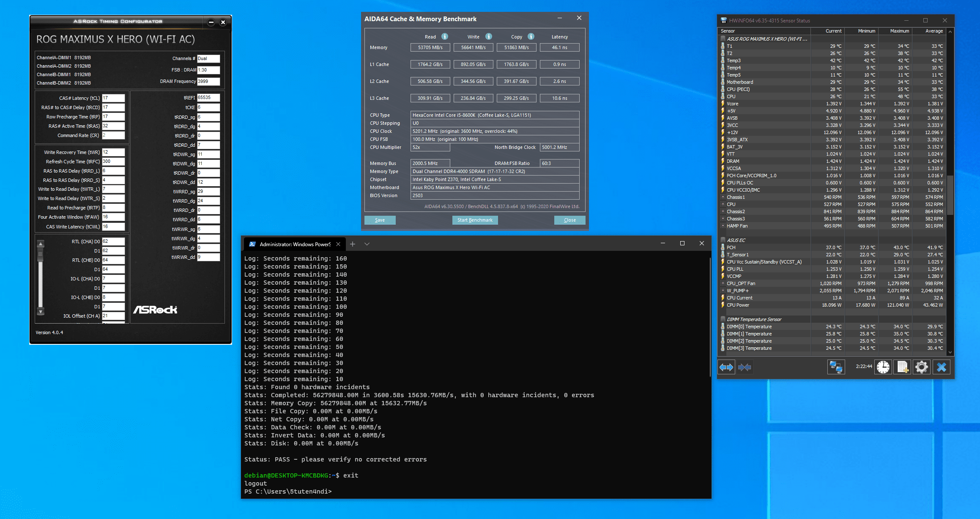Screen dimensions: 980x519
Task: Start HWiNFO sensor logging sheet icon
Action: tap(902, 367)
